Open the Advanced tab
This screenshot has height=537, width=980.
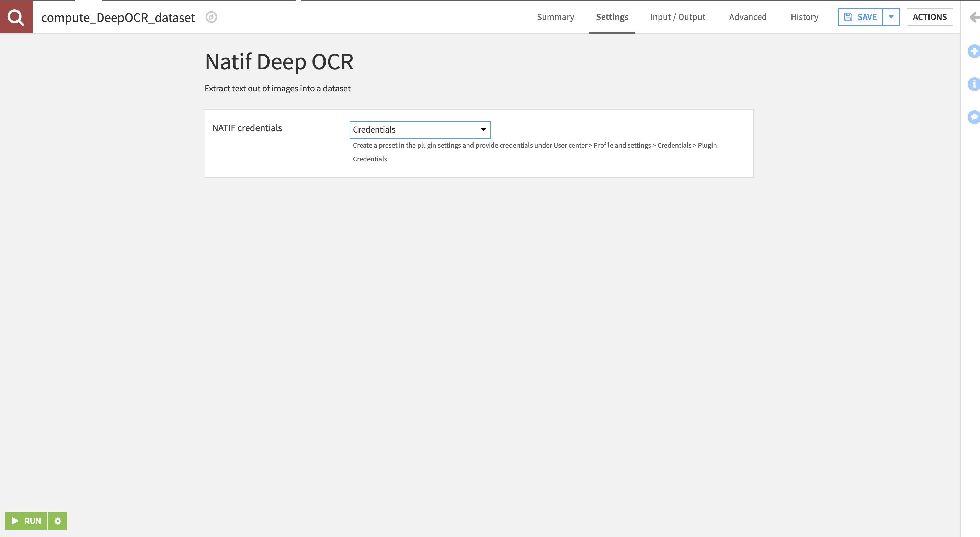[748, 17]
